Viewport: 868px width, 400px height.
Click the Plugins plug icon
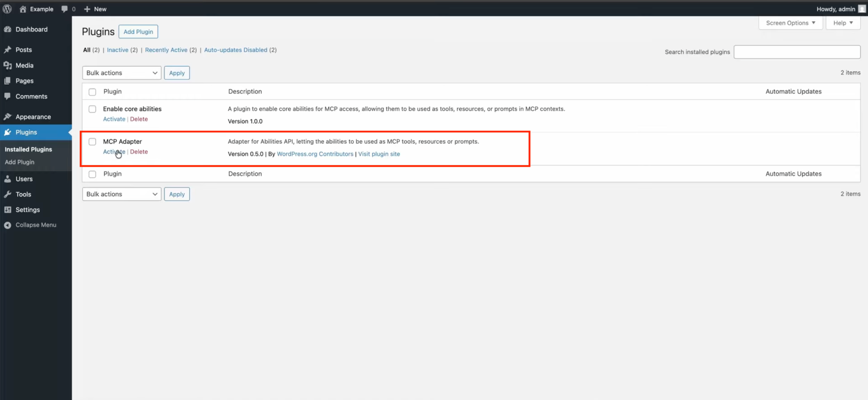8,132
